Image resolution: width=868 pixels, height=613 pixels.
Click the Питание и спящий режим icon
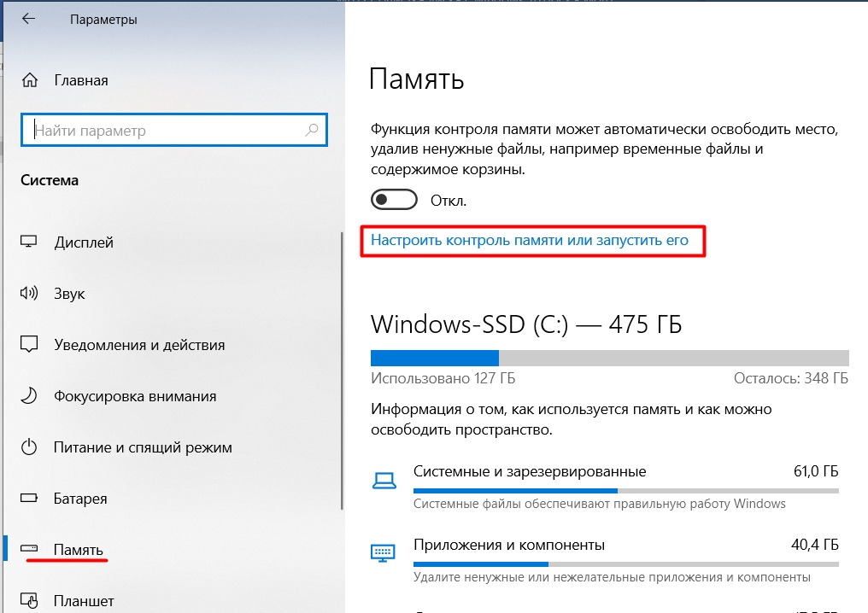(x=29, y=447)
